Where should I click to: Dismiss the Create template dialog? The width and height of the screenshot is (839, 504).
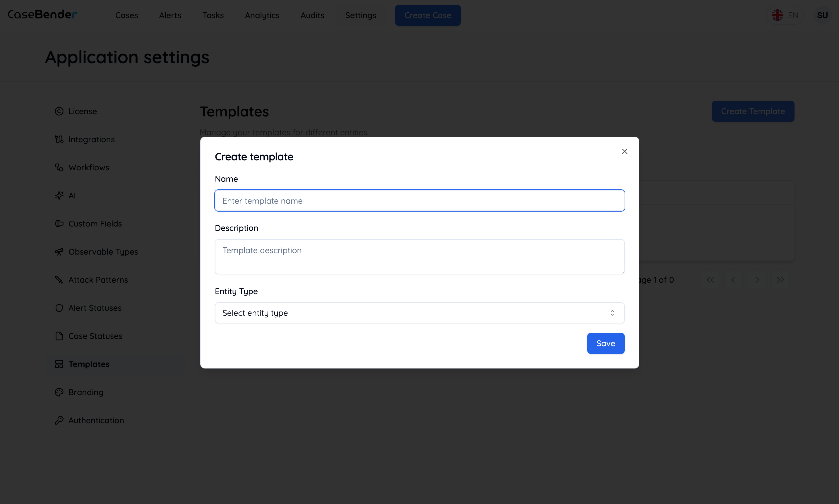(624, 151)
